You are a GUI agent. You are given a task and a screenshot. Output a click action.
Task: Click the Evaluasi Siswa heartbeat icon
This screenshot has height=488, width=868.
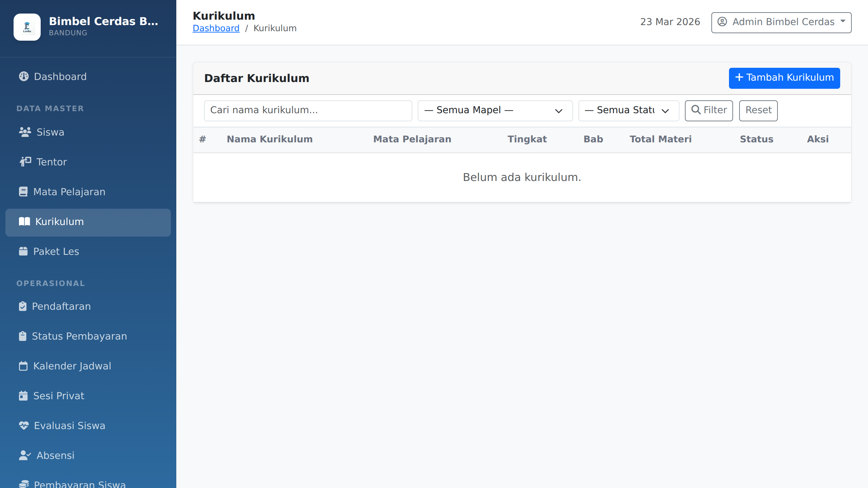coord(24,426)
